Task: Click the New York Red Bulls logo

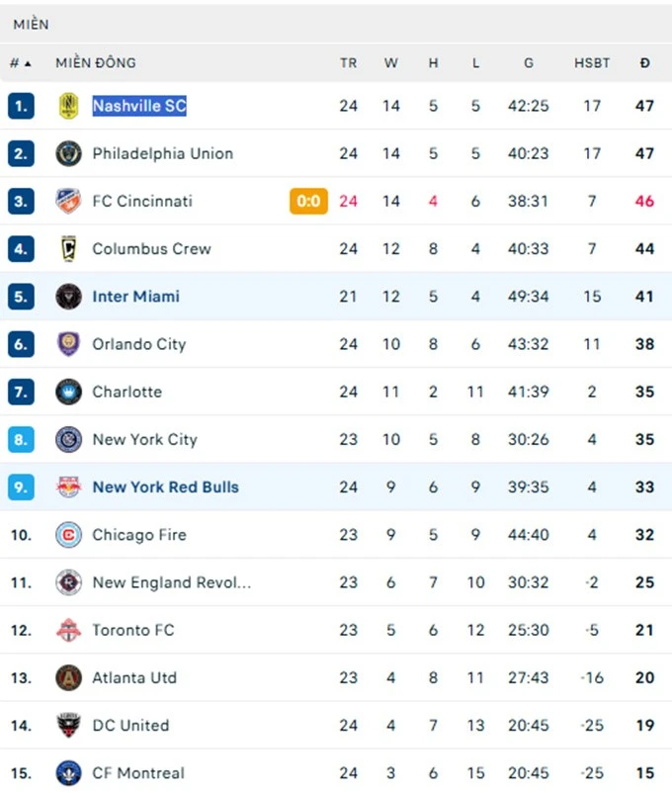Action: pos(68,487)
